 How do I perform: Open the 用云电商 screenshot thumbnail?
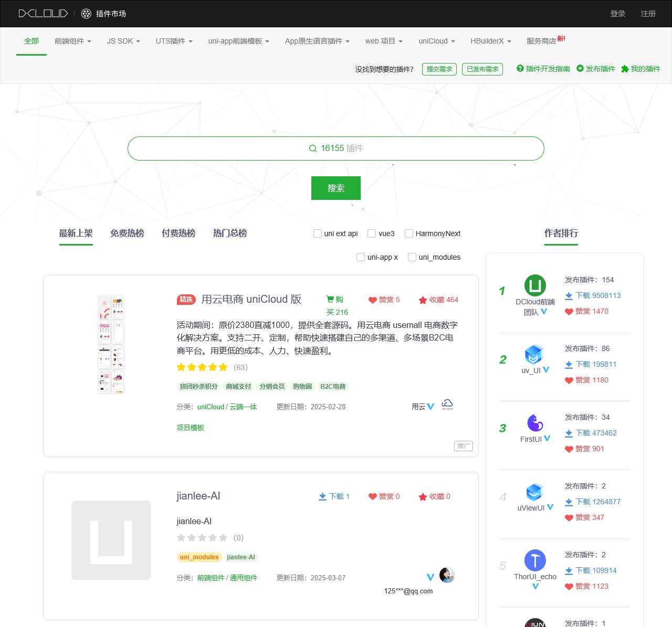pos(111,344)
